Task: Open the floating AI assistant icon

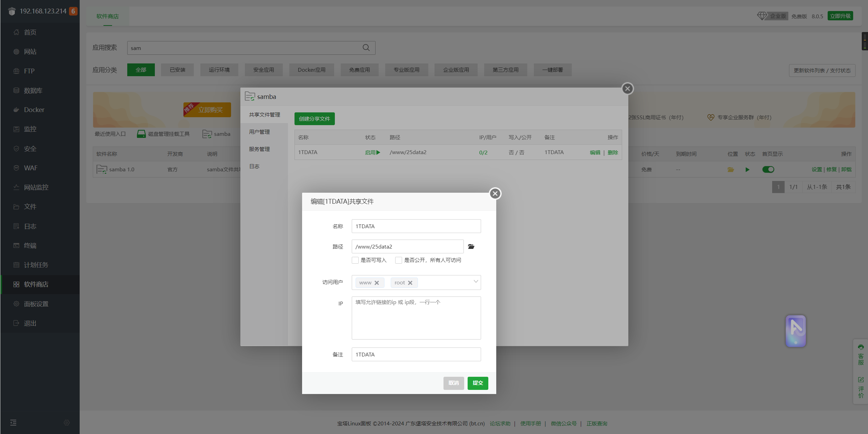Action: click(796, 331)
